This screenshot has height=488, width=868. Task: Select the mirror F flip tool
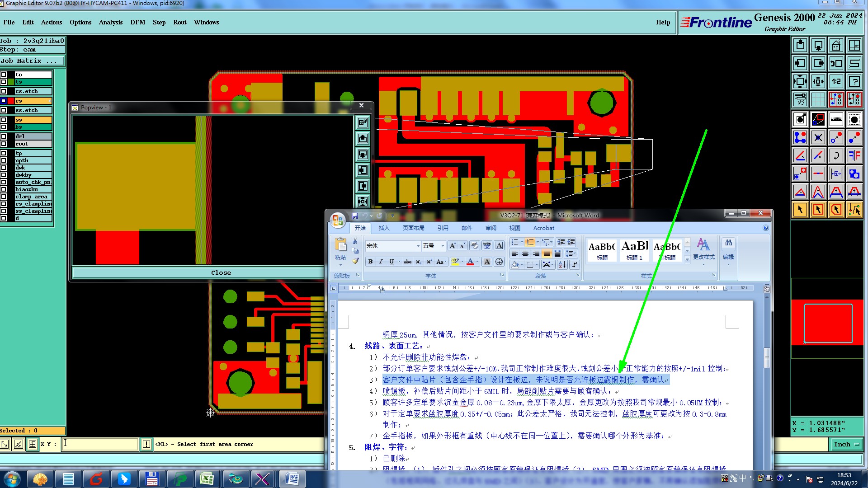click(x=854, y=156)
